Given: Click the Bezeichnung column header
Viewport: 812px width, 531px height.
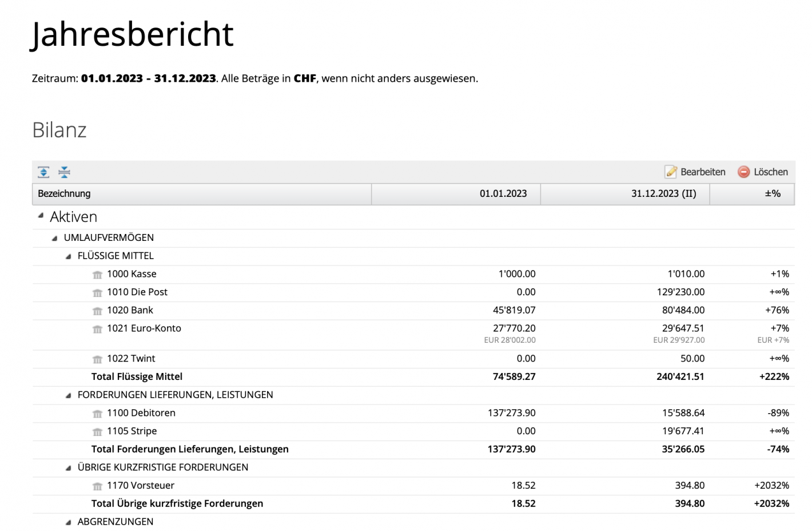Looking at the screenshot, I should point(63,193).
